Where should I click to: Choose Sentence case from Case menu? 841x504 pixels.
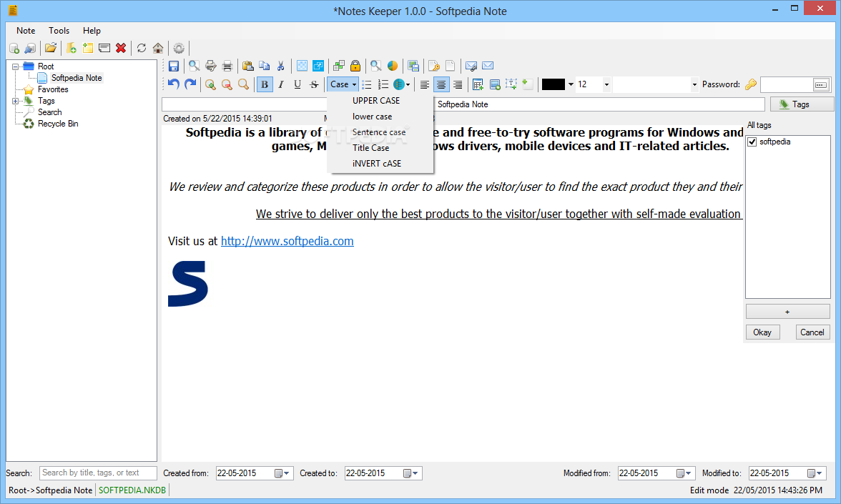click(x=380, y=132)
